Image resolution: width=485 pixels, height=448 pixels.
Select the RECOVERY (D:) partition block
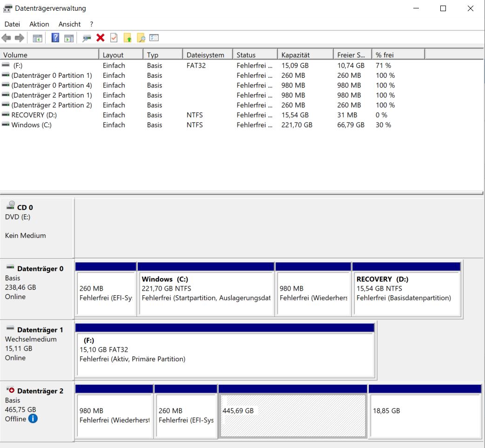pos(406,289)
